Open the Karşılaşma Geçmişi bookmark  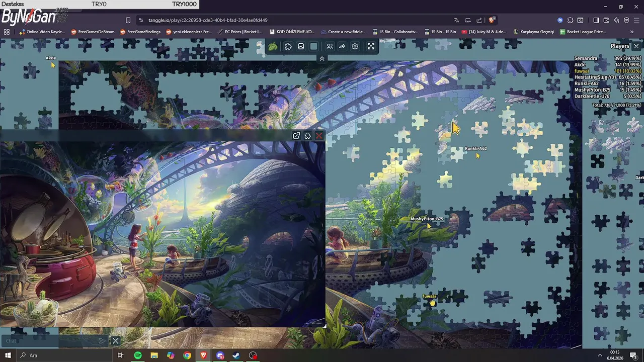pyautogui.click(x=533, y=32)
